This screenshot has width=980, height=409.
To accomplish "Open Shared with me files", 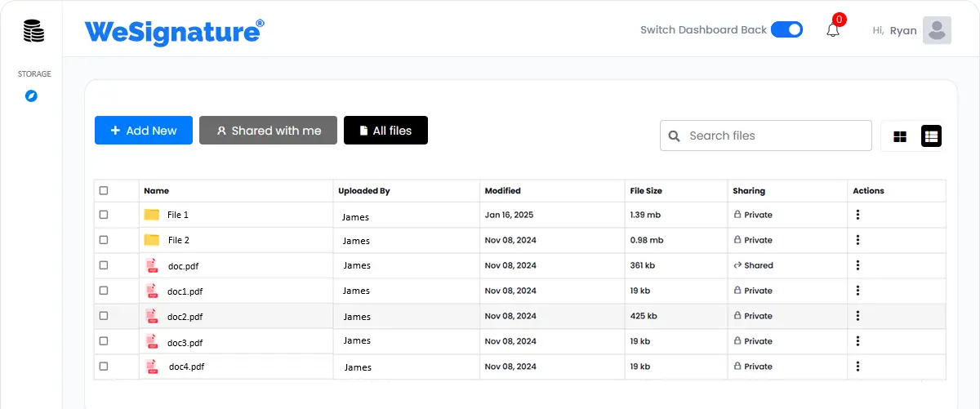I will 268,131.
